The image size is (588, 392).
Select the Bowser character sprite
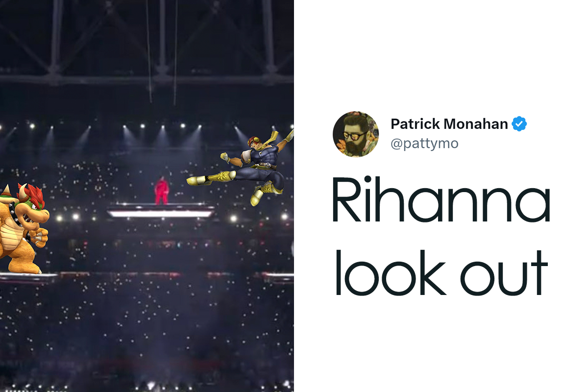[24, 228]
